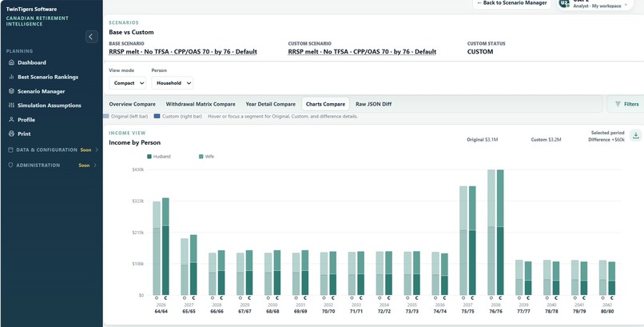Switch to Raw JSON Diff tab
Screen dimensions: 644x327
point(373,104)
